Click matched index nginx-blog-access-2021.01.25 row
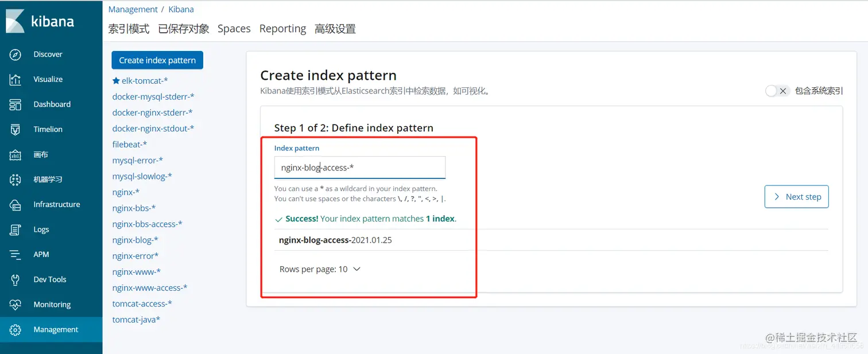868x354 pixels. (x=551, y=240)
